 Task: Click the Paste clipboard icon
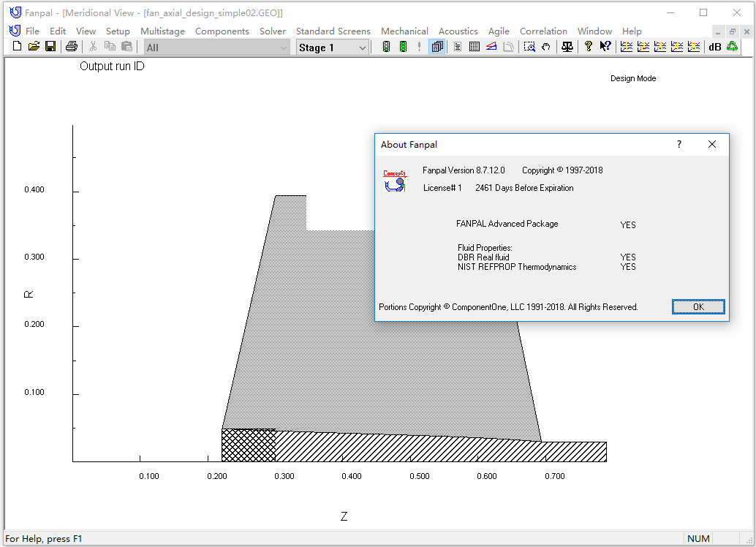pos(126,47)
